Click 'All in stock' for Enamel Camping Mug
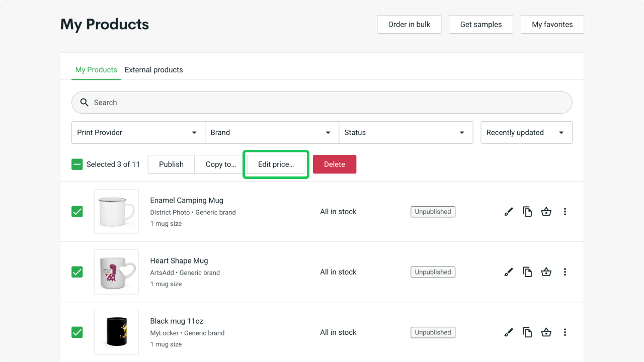644x362 pixels. click(x=338, y=212)
